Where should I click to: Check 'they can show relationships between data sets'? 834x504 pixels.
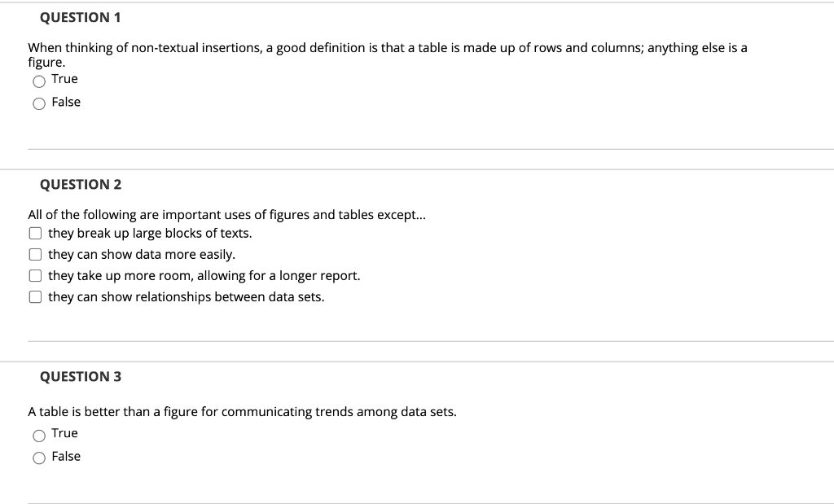click(x=35, y=296)
